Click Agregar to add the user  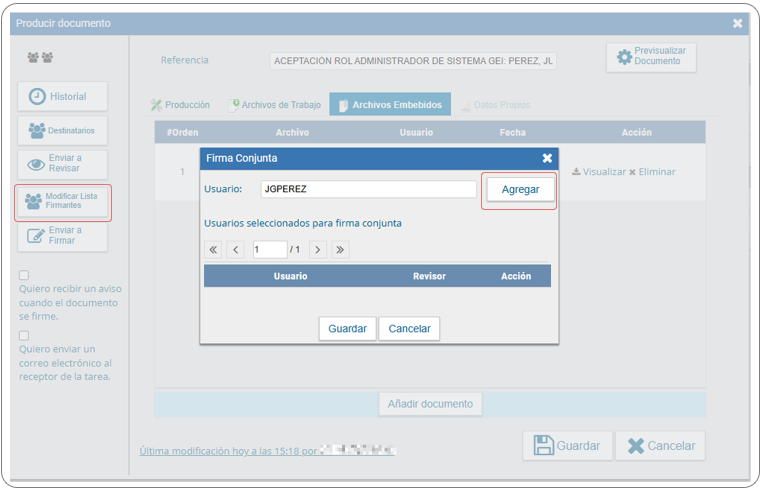click(520, 190)
